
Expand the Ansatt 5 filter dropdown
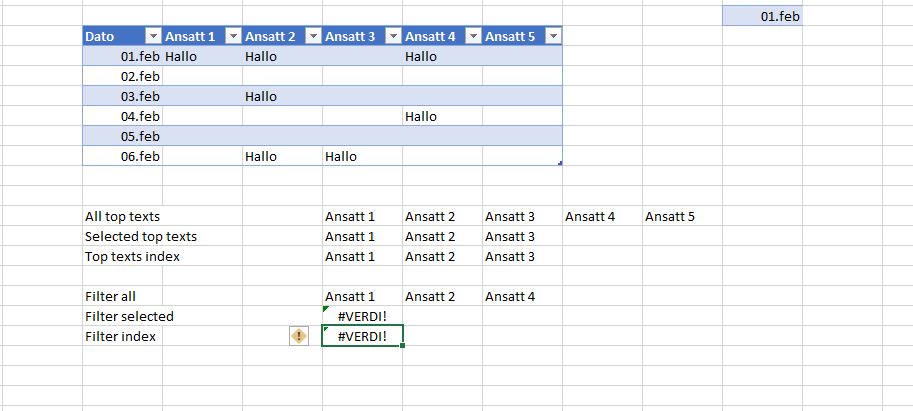pyautogui.click(x=552, y=36)
